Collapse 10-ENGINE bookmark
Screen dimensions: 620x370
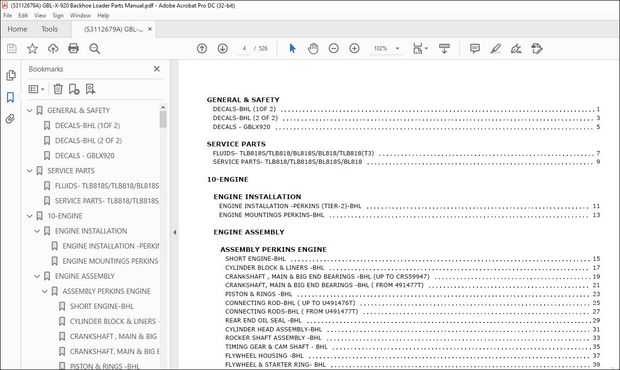point(30,216)
